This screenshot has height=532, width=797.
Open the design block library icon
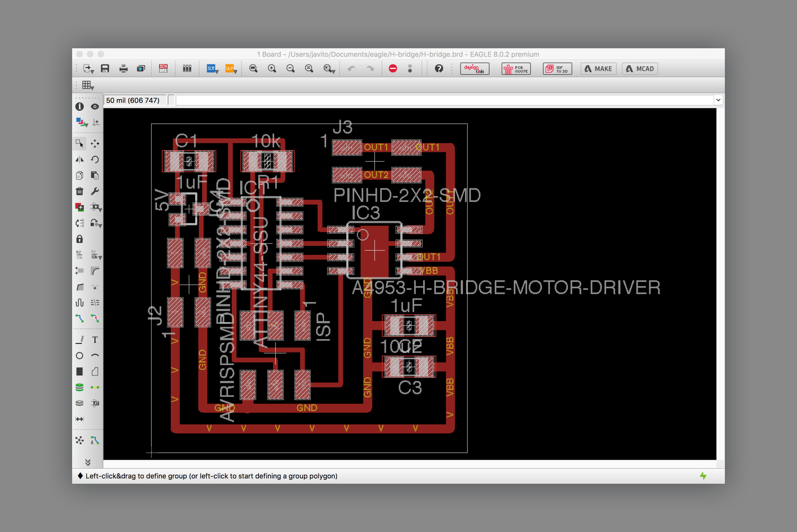pos(187,68)
